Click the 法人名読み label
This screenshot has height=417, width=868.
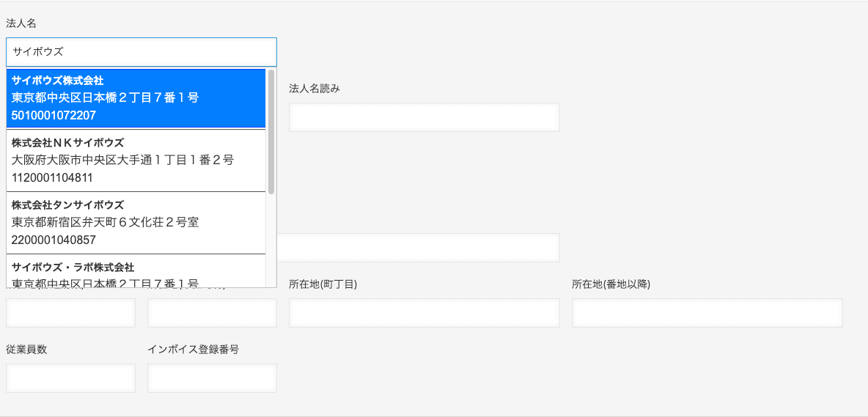(314, 89)
